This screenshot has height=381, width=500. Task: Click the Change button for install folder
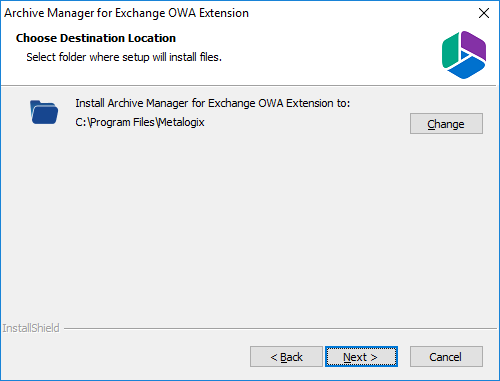(x=446, y=124)
